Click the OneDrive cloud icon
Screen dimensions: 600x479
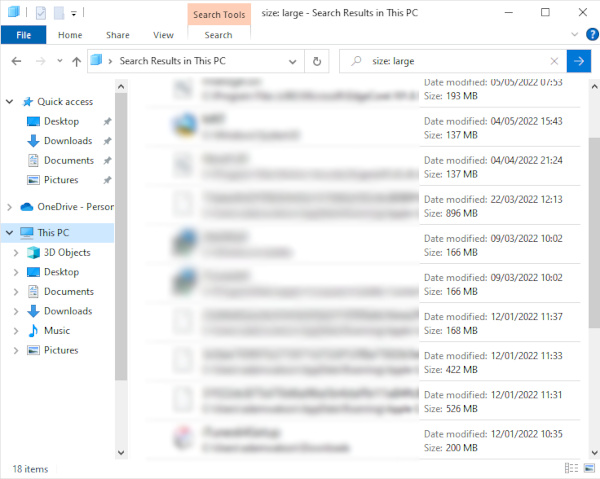[27, 207]
